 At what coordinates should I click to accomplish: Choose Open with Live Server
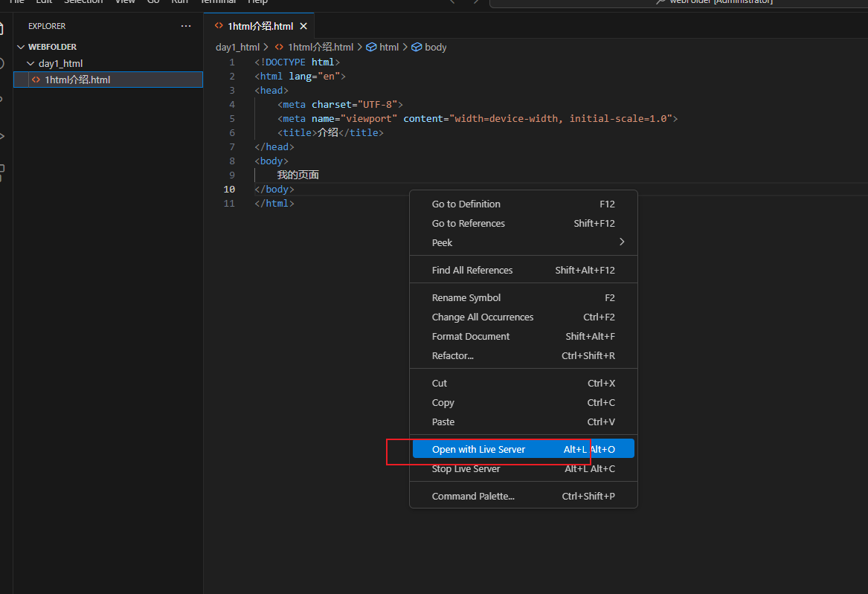point(478,449)
